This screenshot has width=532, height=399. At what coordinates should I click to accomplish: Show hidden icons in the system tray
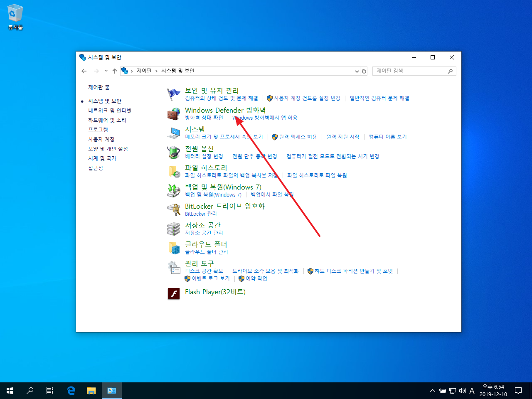(x=433, y=390)
